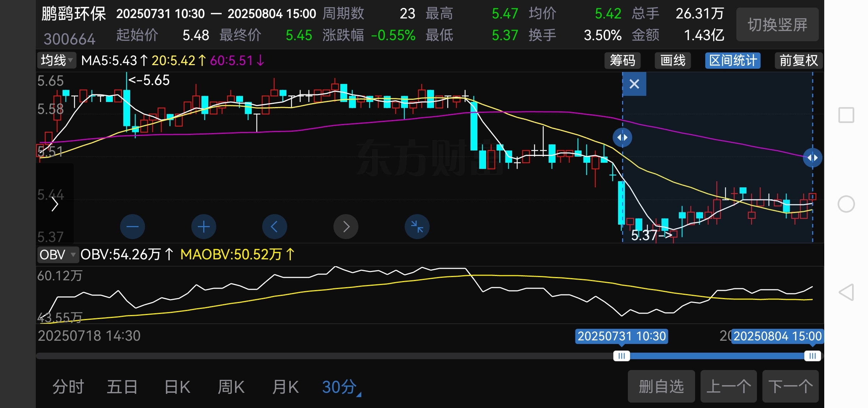Tap the purple 60:5.51 moving average label
Image resolution: width=868 pixels, height=408 pixels.
coord(237,60)
